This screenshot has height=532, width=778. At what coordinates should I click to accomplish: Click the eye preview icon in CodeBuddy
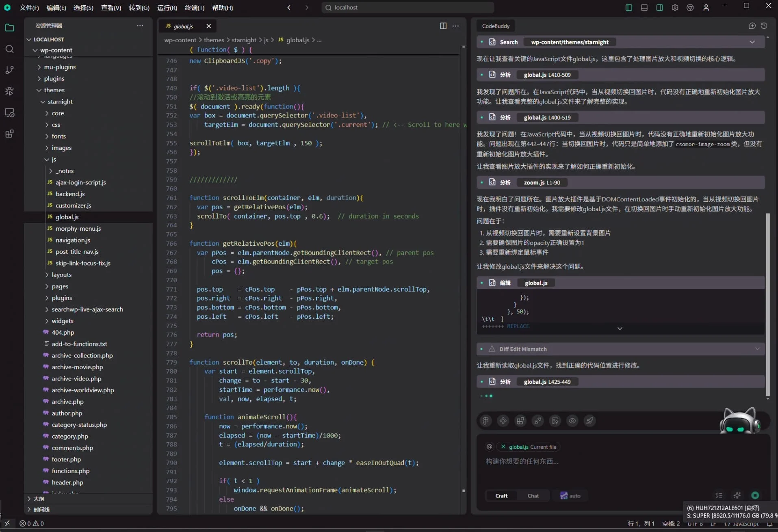[572, 421]
